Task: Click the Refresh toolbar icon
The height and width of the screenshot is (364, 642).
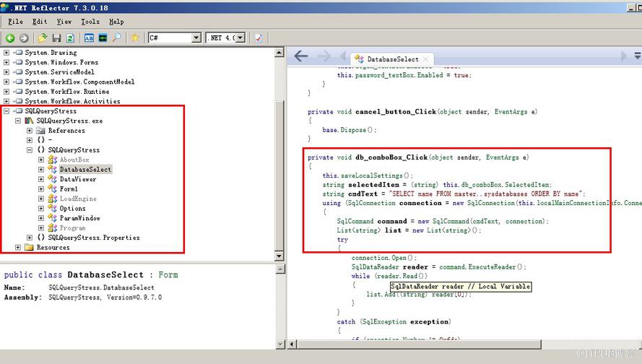Action: [70, 38]
